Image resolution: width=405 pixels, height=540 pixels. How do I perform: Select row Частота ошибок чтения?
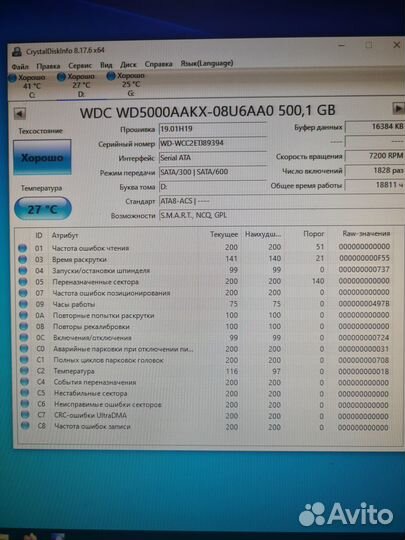coord(205,247)
